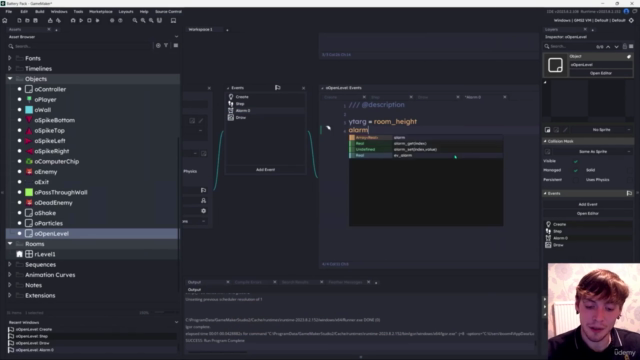This screenshot has width=640, height=360.
Task: Click the Open Project toolbar icon
Action: (27, 20)
